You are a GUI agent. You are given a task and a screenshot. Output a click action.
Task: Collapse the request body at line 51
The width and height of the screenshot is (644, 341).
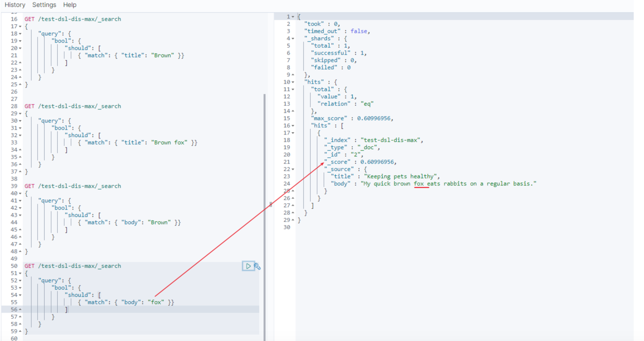coord(20,273)
